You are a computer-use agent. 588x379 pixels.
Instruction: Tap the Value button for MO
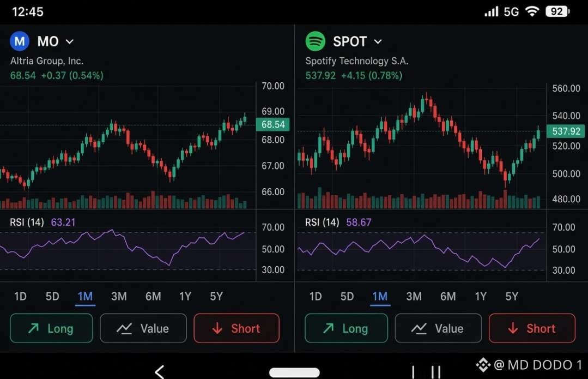[x=143, y=328]
